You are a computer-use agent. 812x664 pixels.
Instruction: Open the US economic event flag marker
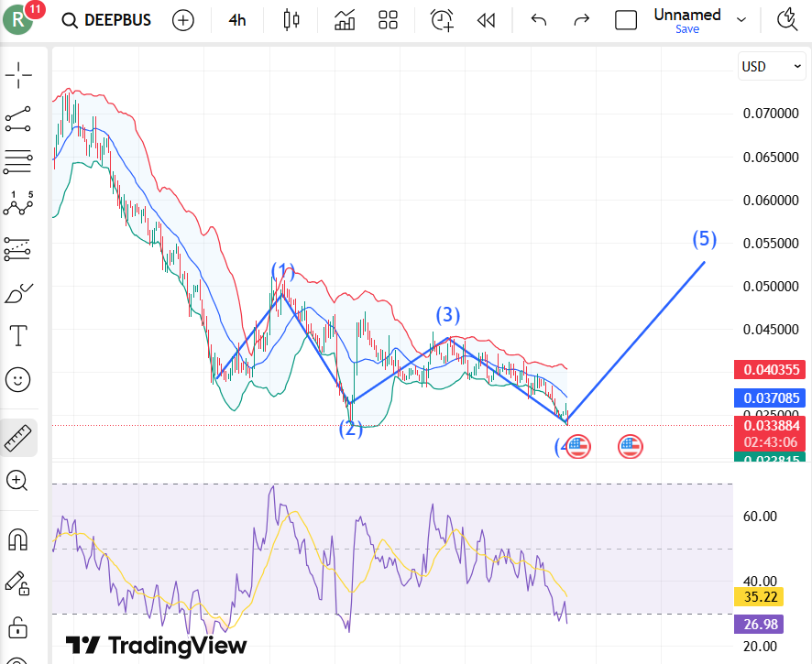point(576,447)
